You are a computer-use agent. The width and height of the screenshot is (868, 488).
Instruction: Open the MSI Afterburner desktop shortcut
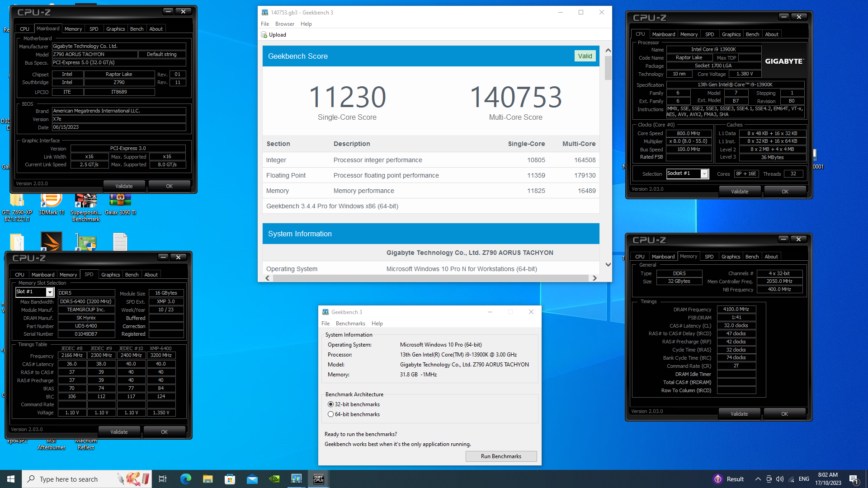(51, 444)
